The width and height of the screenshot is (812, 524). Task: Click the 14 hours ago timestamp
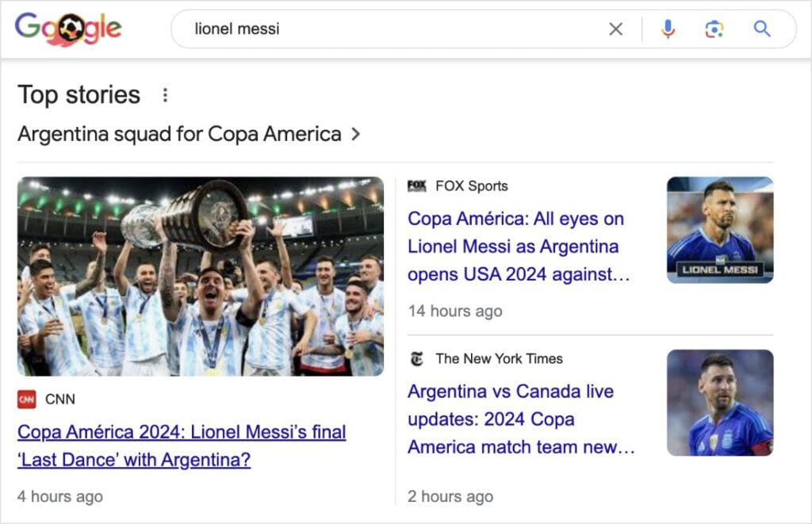[x=455, y=311]
